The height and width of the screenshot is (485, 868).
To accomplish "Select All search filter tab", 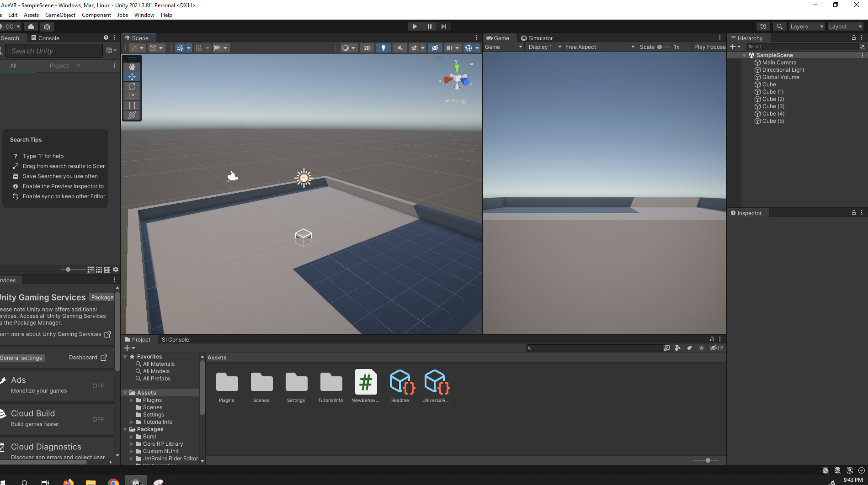I will [x=13, y=66].
